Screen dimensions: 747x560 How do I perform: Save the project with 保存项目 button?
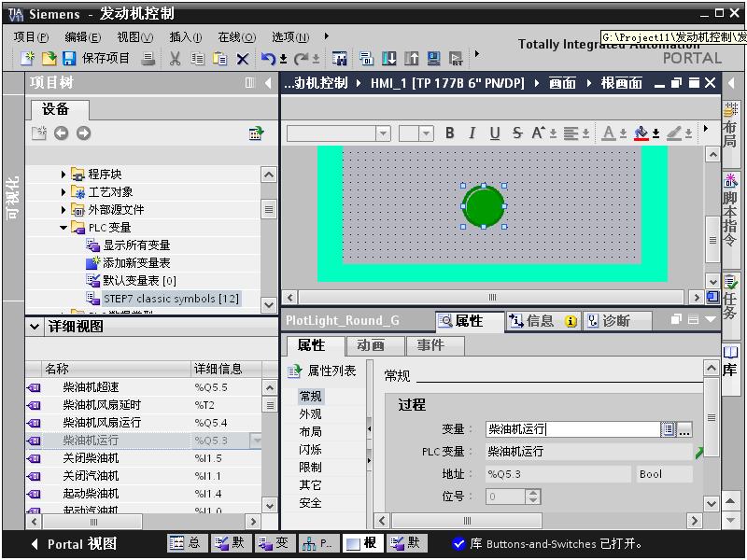click(96, 58)
